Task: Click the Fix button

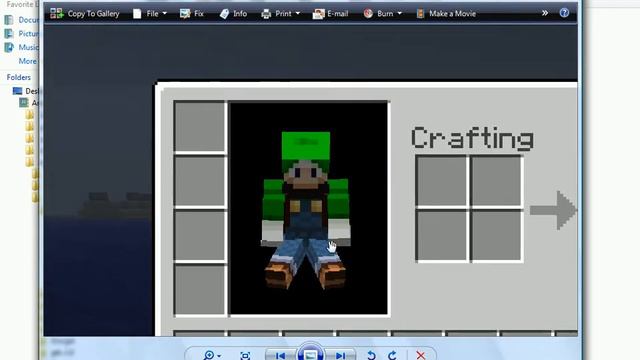Action: tap(191, 13)
